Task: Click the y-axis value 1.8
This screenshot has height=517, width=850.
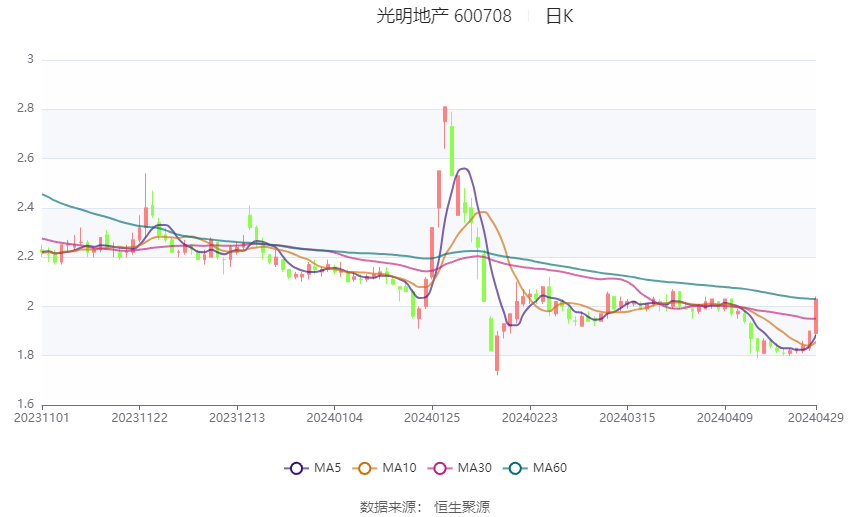Action: (x=25, y=355)
